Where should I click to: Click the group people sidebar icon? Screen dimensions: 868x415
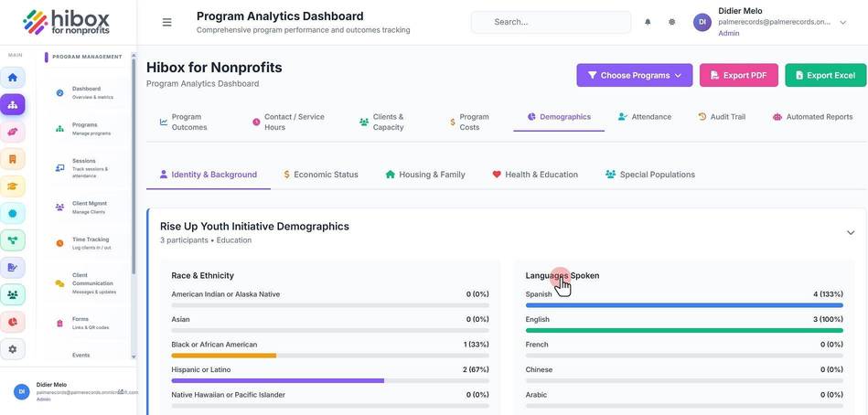pyautogui.click(x=12, y=295)
